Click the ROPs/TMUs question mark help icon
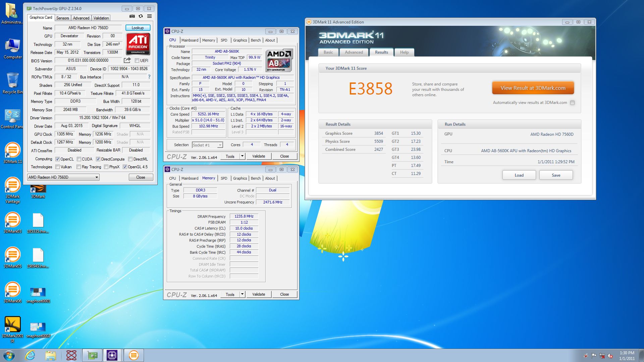The width and height of the screenshot is (644, 362). point(149,77)
